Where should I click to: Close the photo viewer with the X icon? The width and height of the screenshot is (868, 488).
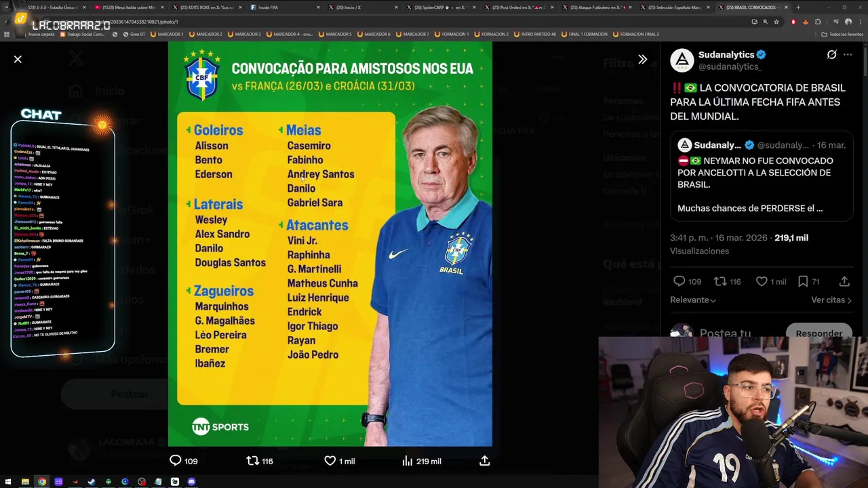pyautogui.click(x=18, y=59)
